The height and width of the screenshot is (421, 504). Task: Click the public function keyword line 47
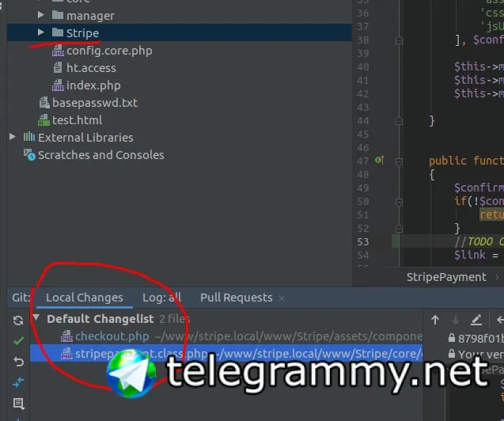click(466, 161)
